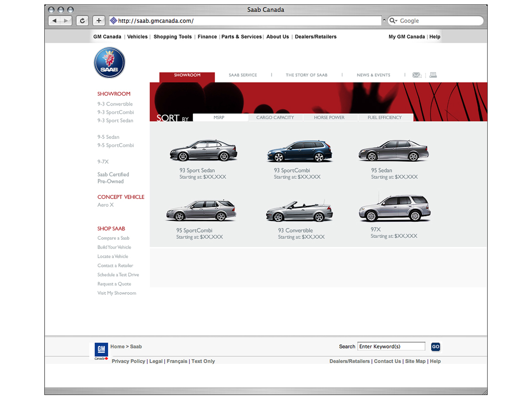Click the GO search button
Screen dimensions: 532x399
(435, 347)
